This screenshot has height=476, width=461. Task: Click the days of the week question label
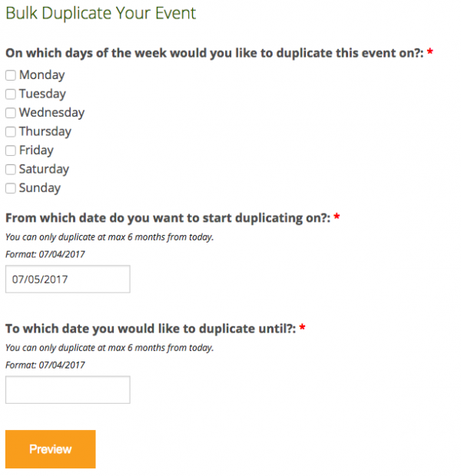click(x=214, y=53)
